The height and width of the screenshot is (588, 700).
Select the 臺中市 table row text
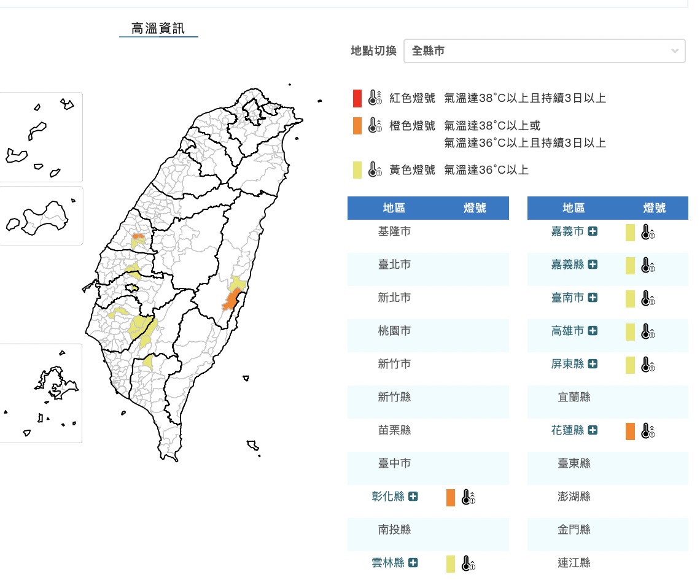tap(394, 463)
